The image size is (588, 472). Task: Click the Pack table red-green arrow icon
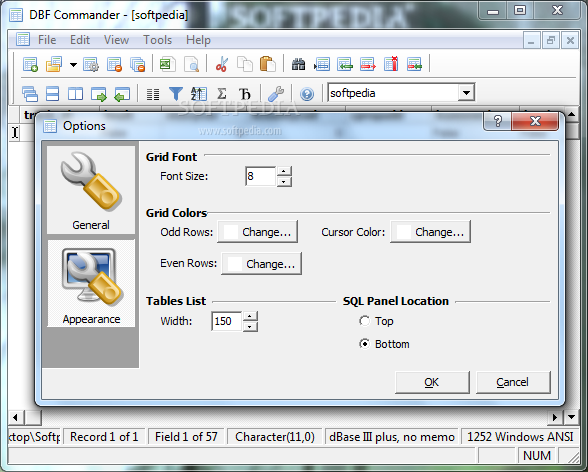tap(414, 64)
